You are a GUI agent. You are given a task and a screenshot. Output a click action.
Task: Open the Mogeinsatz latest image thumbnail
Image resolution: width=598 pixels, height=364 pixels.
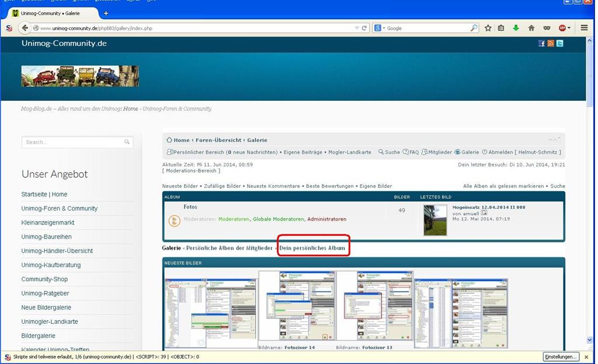[x=435, y=220]
